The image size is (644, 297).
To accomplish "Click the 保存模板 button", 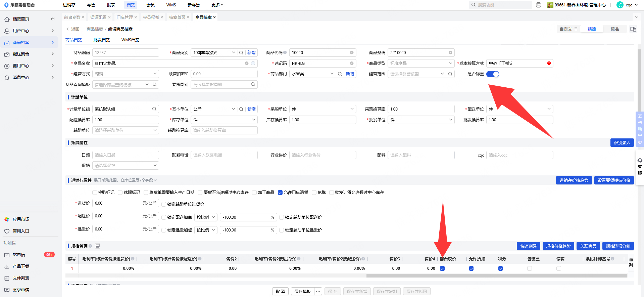I will (303, 291).
